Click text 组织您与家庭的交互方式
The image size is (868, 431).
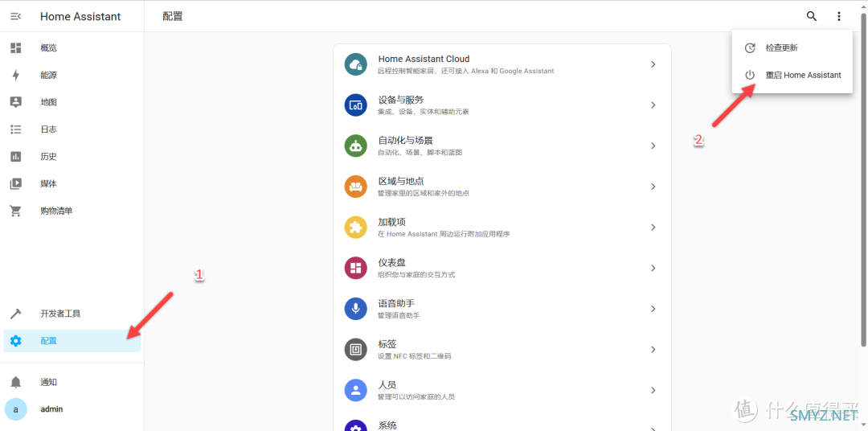pos(416,275)
